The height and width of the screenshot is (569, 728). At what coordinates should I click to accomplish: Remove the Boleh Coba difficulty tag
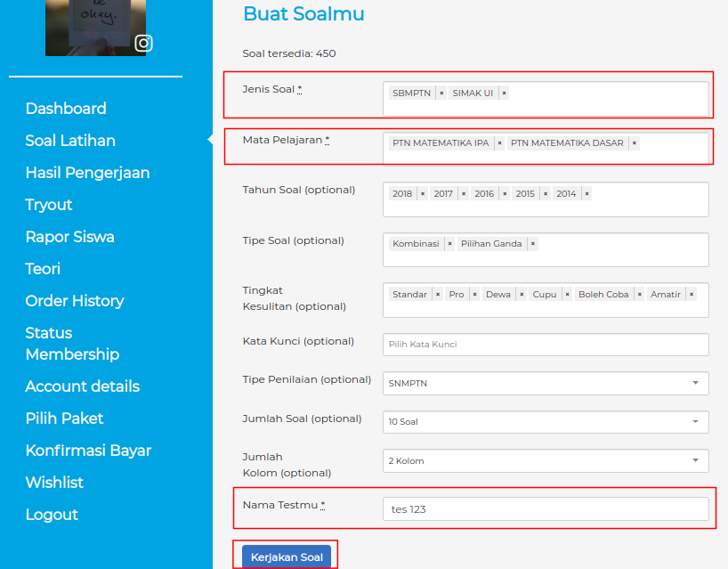point(640,295)
